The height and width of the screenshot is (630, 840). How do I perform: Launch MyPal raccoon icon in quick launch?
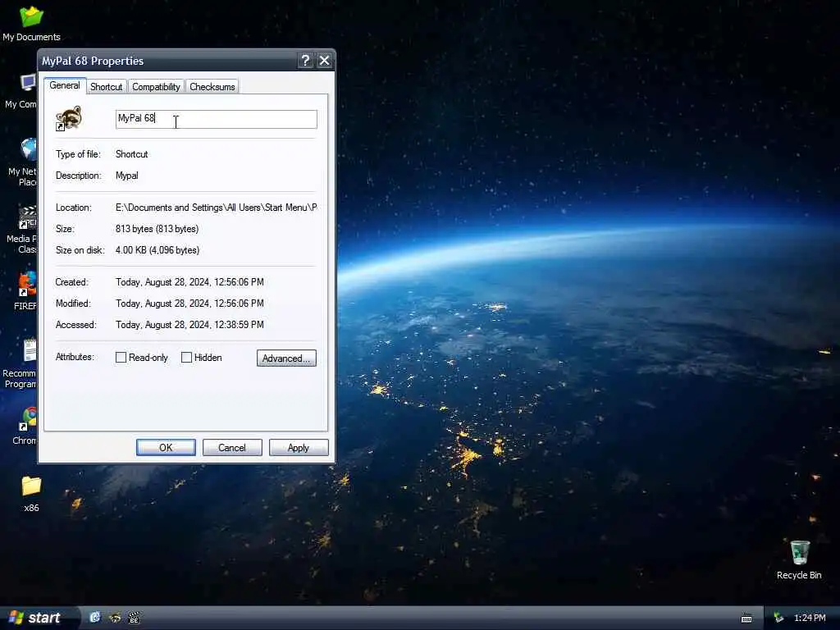point(115,618)
